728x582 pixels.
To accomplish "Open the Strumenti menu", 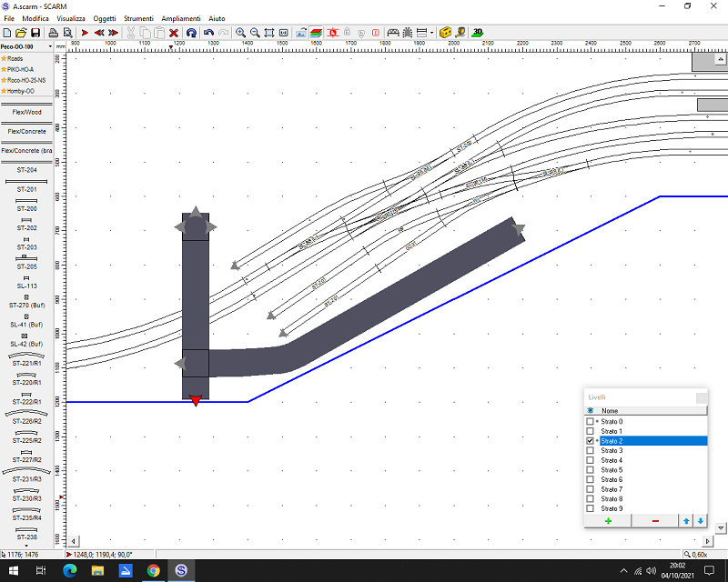I will point(139,18).
